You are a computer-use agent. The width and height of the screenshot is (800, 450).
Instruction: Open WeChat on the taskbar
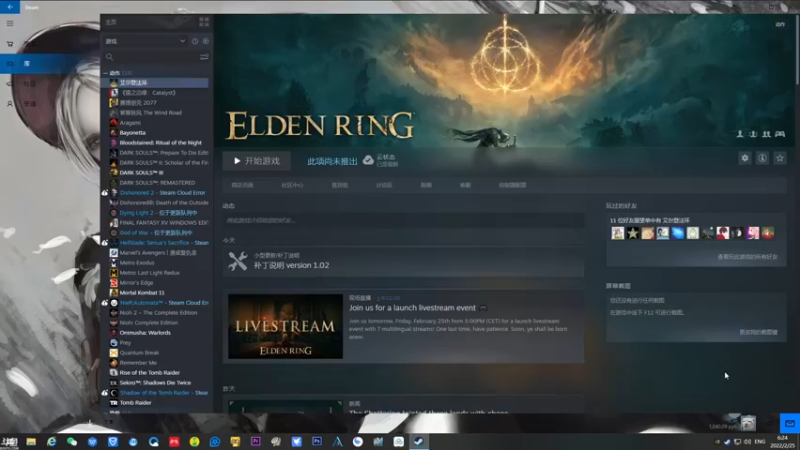(x=72, y=442)
